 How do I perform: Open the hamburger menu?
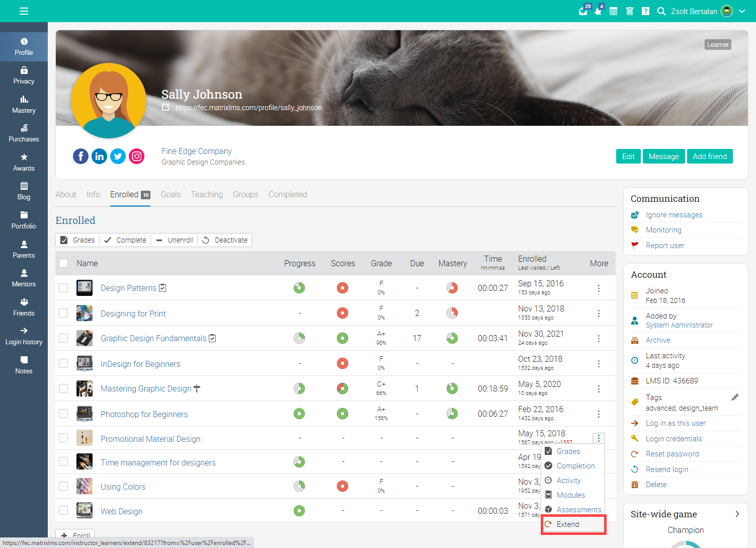point(24,11)
